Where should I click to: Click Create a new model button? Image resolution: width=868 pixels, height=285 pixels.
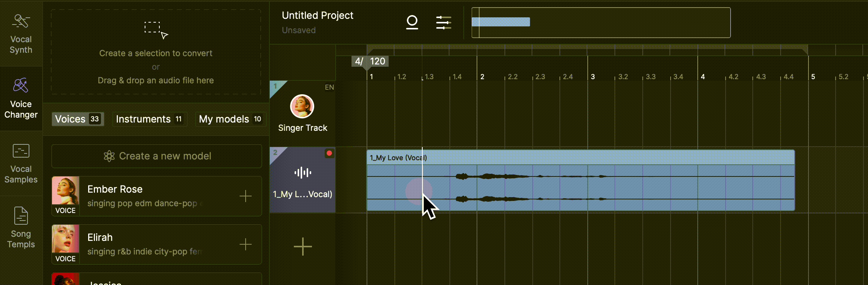[x=157, y=156]
